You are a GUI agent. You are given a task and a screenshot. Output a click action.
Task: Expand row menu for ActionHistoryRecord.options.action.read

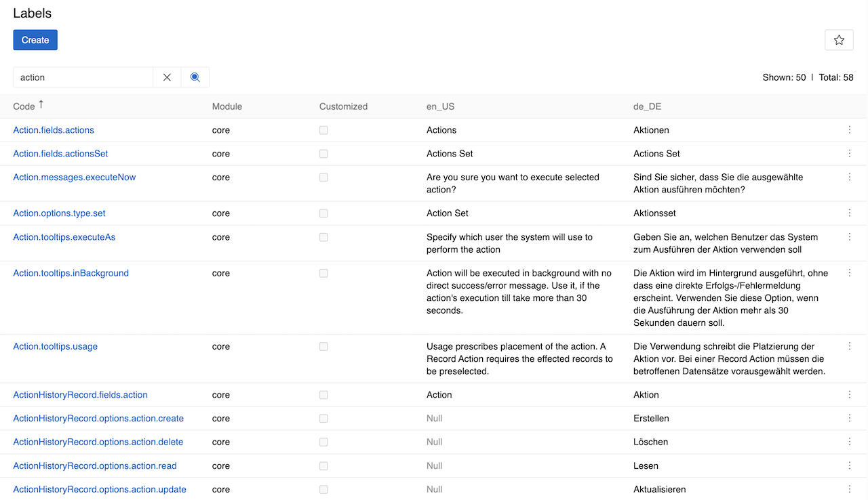(849, 465)
